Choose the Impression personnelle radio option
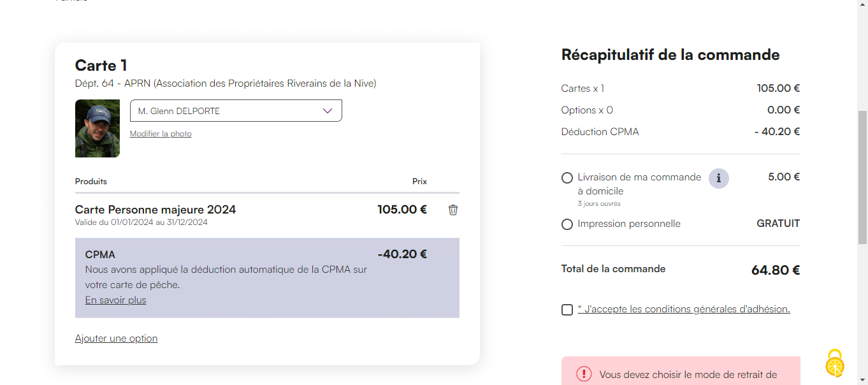868x385 pixels. tap(567, 224)
